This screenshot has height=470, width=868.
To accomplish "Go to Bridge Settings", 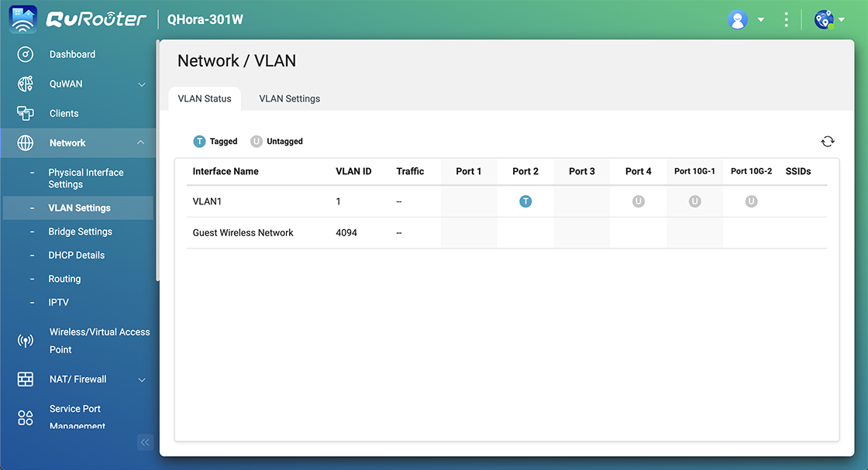I will [80, 232].
